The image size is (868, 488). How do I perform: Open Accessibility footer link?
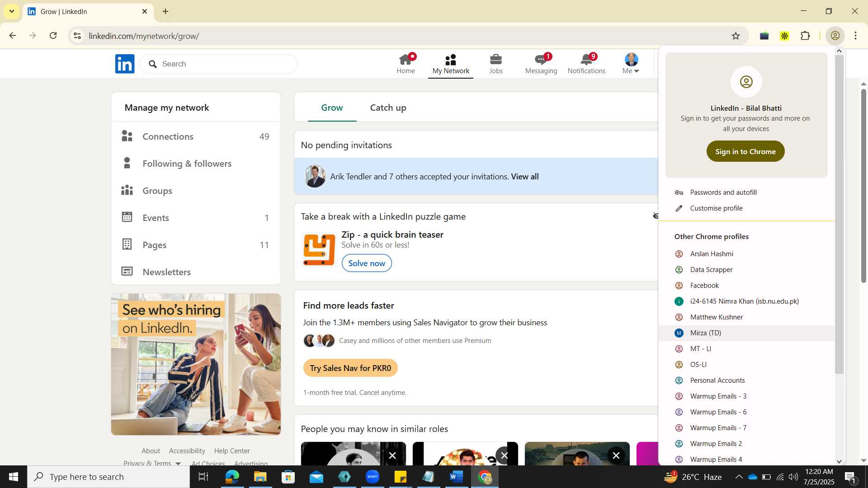pyautogui.click(x=187, y=451)
